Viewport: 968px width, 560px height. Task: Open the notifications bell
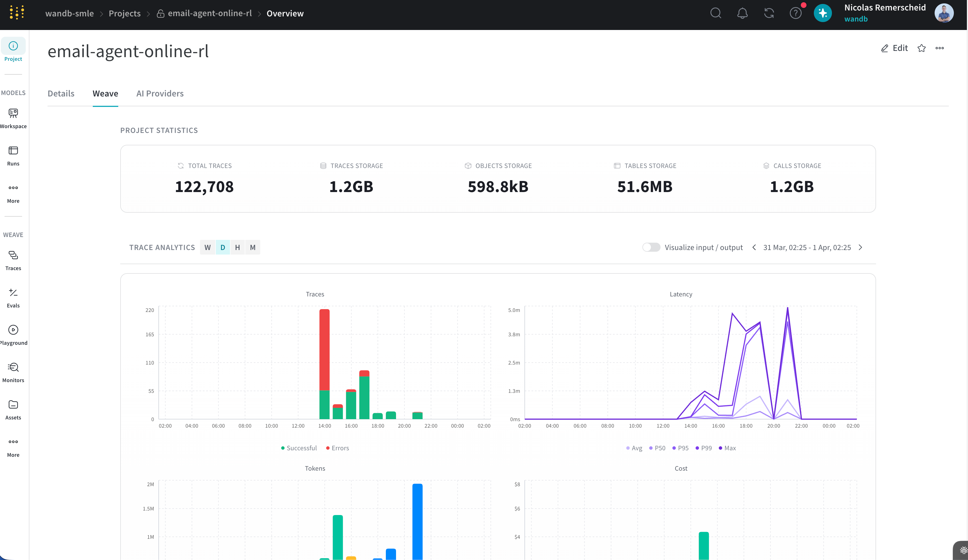[x=742, y=14]
